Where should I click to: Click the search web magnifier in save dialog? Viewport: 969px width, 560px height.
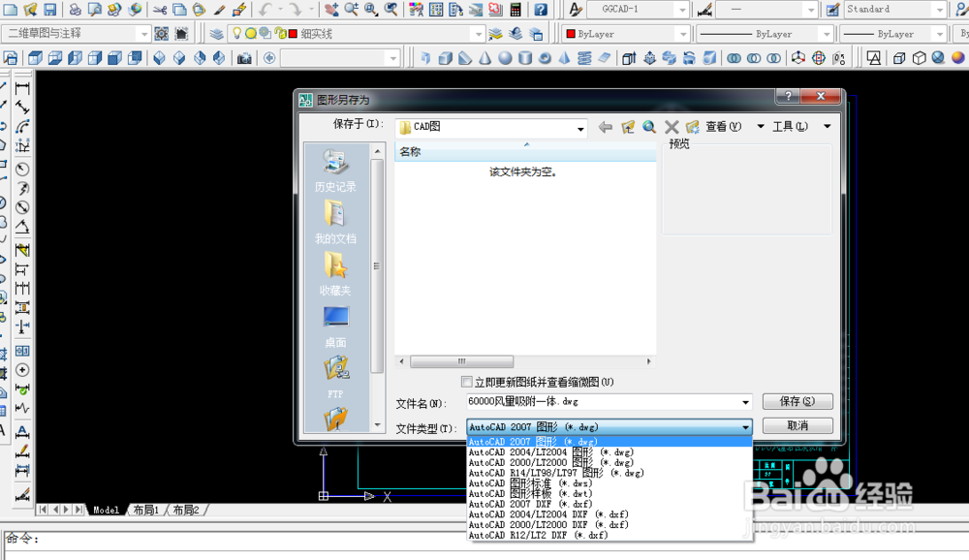[649, 127]
